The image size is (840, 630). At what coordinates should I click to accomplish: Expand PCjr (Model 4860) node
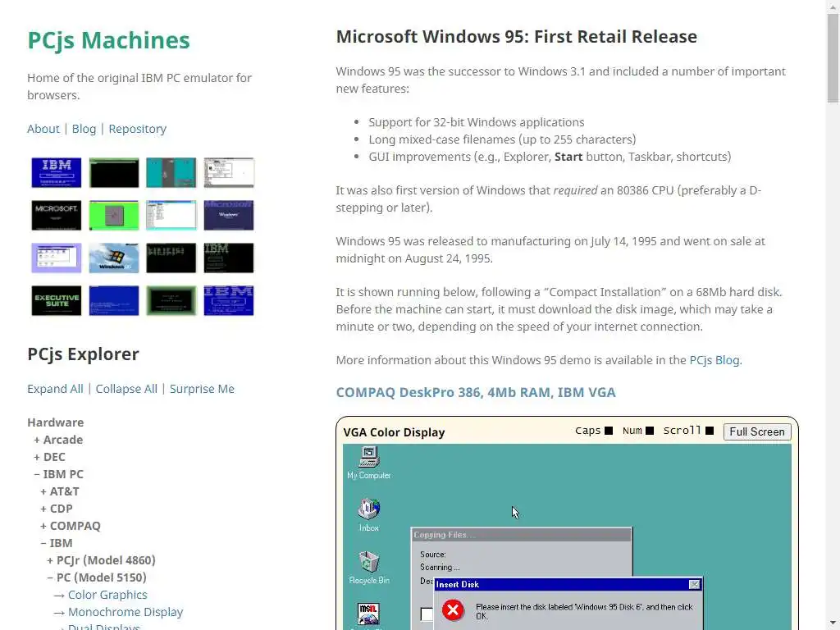click(101, 559)
